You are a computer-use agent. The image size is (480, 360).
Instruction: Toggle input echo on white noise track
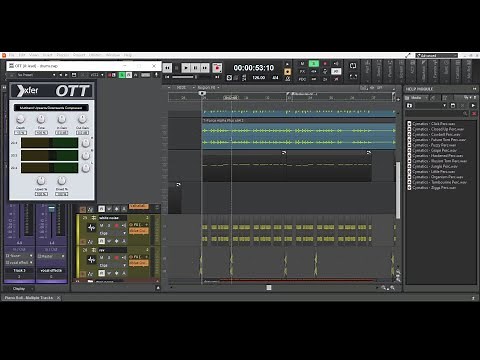tap(123, 226)
